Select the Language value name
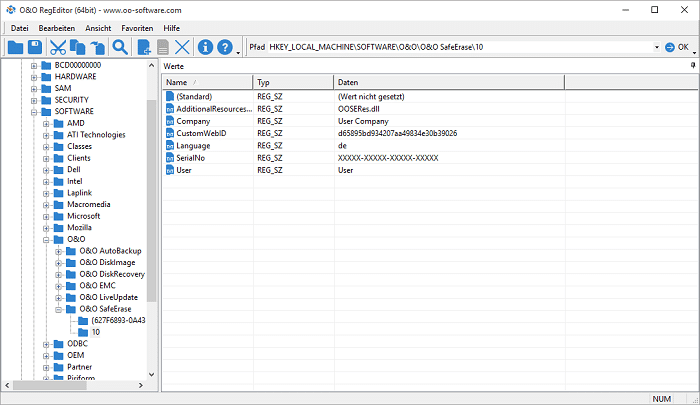Screen dimensions: 700x405 pyautogui.click(x=193, y=146)
